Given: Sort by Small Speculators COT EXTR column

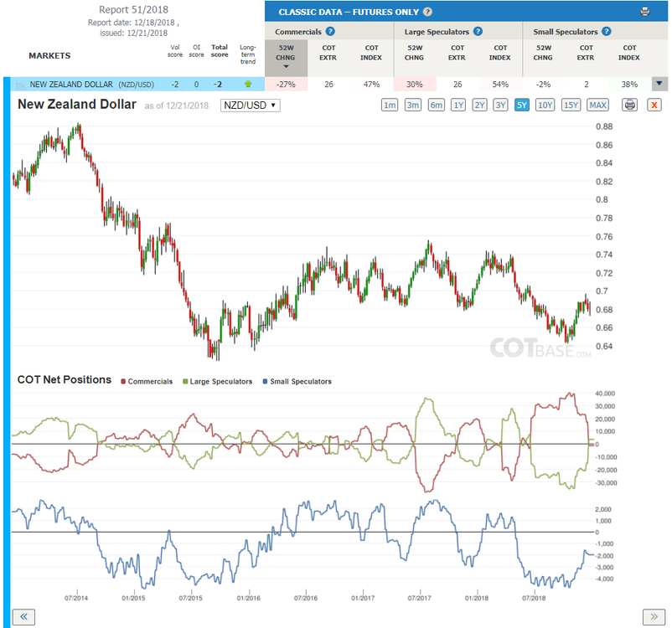Looking at the screenshot, I should (586, 53).
